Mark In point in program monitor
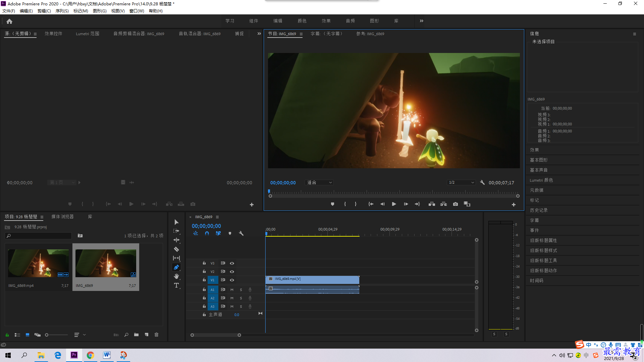This screenshot has height=362, width=644. tap(345, 204)
